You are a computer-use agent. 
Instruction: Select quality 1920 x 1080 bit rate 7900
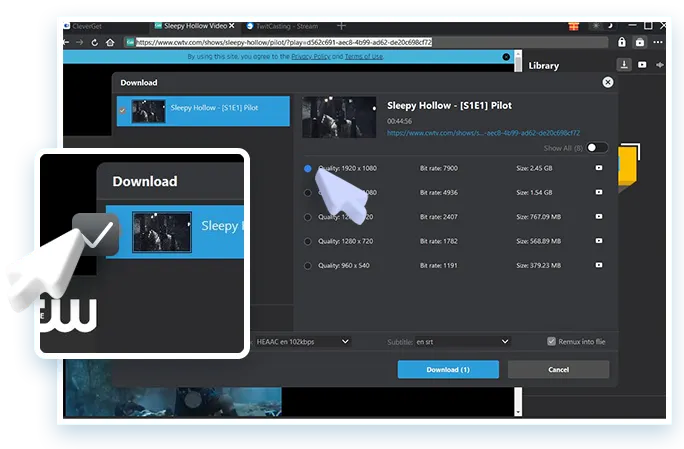point(308,168)
